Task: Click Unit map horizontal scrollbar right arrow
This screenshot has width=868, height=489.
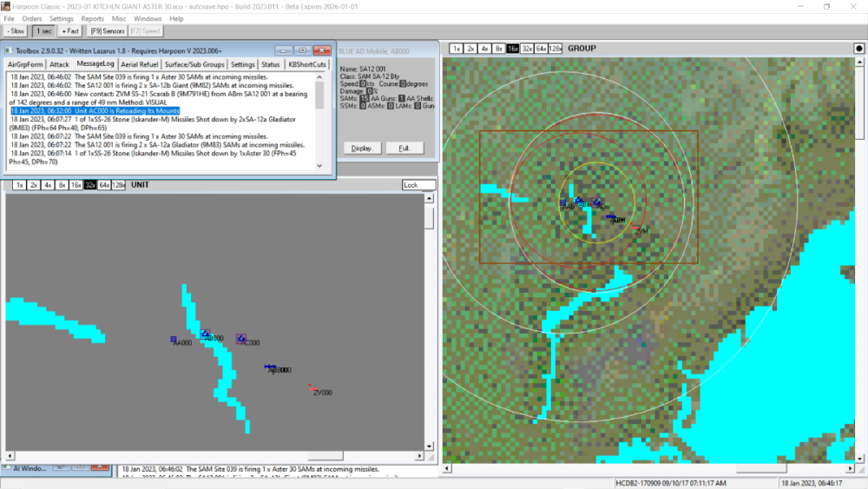Action: point(419,456)
